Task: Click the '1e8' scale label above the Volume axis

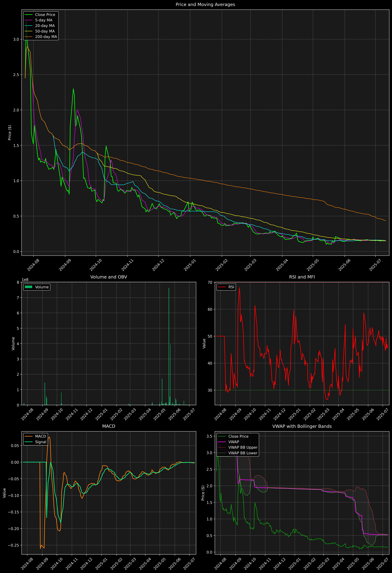Action: [x=25, y=280]
